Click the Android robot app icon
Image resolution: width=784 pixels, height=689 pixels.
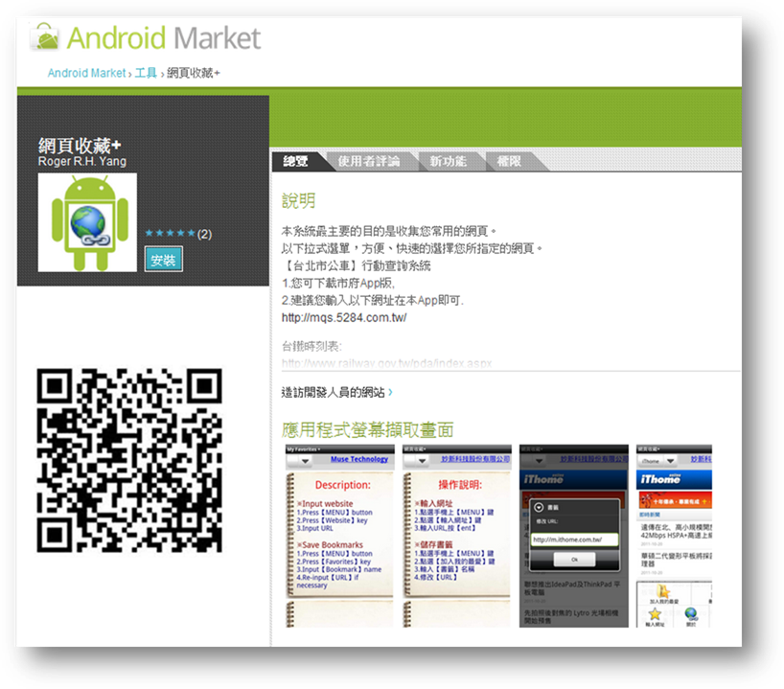pos(87,222)
